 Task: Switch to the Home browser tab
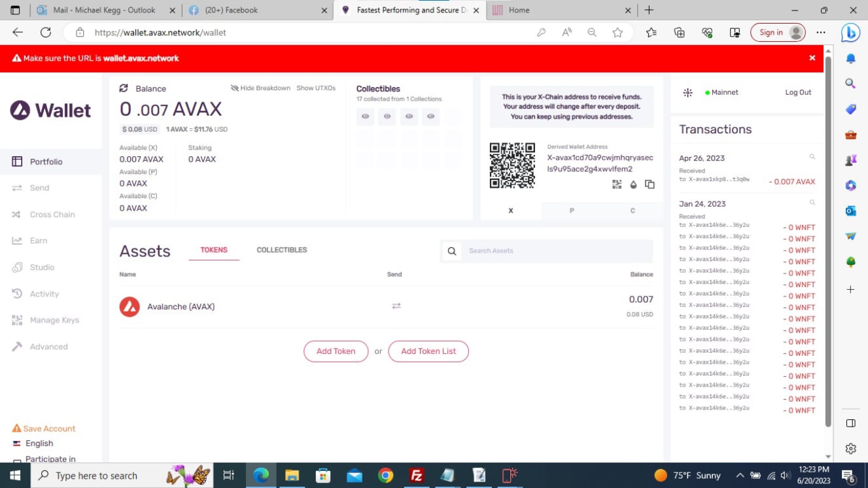(561, 10)
